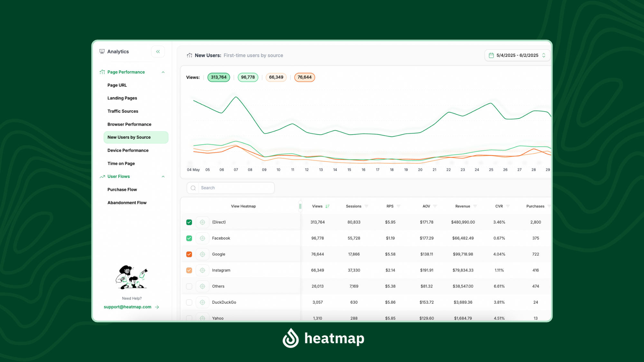Click the CVR column filter icon

(x=508, y=206)
